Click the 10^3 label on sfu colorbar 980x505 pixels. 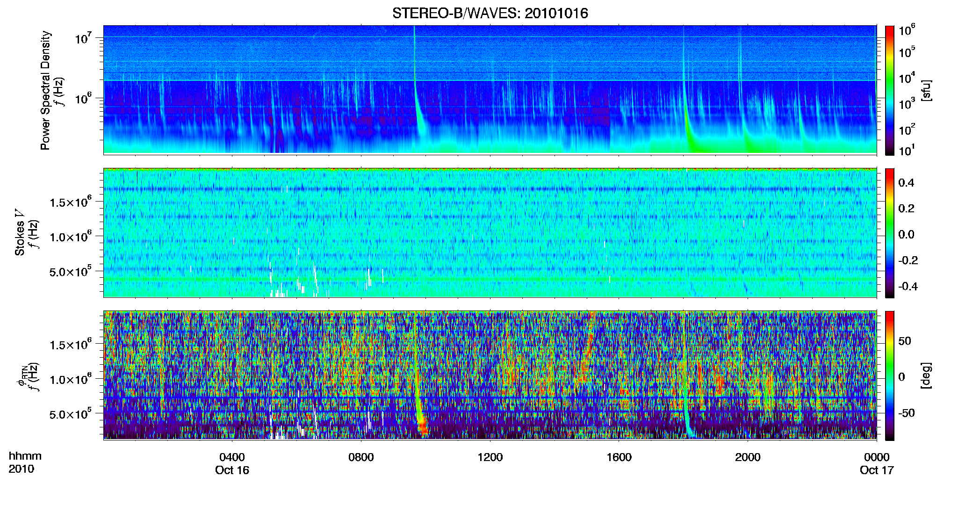pyautogui.click(x=907, y=103)
